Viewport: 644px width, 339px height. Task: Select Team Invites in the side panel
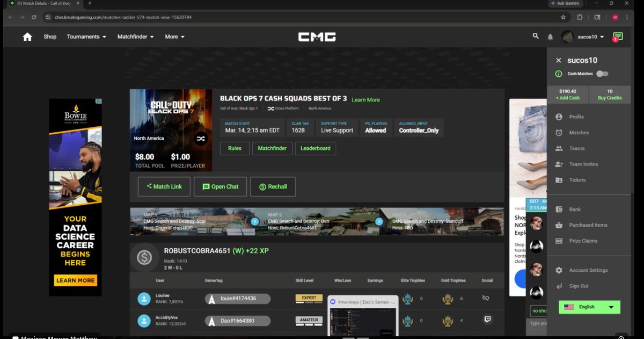583,164
